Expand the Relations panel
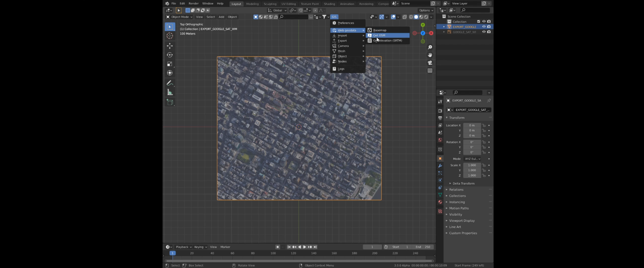The width and height of the screenshot is (644, 268). [x=456, y=190]
